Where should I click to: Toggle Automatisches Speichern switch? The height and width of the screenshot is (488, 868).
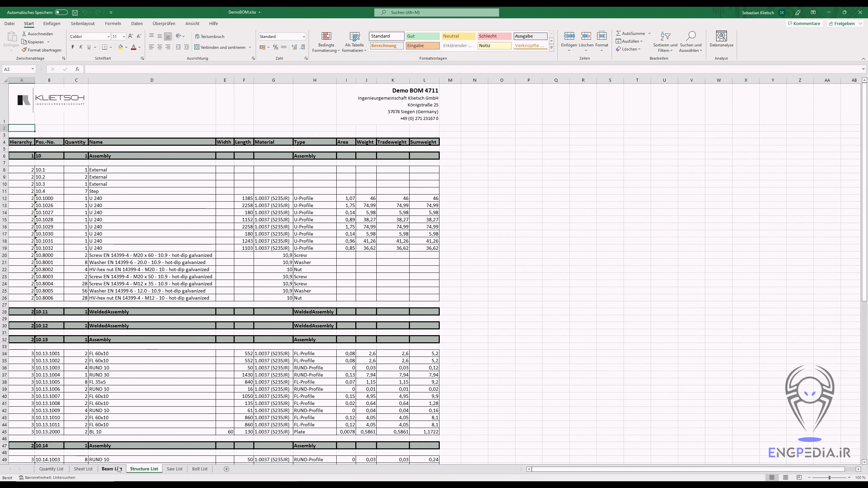(61, 12)
